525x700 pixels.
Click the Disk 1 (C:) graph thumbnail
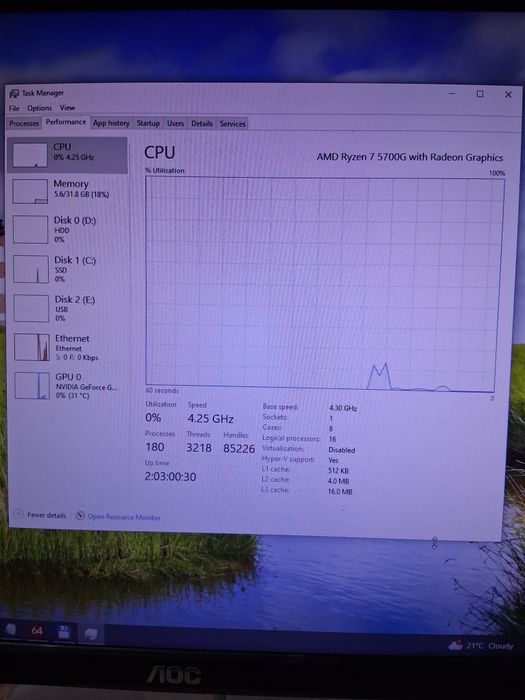coord(31,269)
